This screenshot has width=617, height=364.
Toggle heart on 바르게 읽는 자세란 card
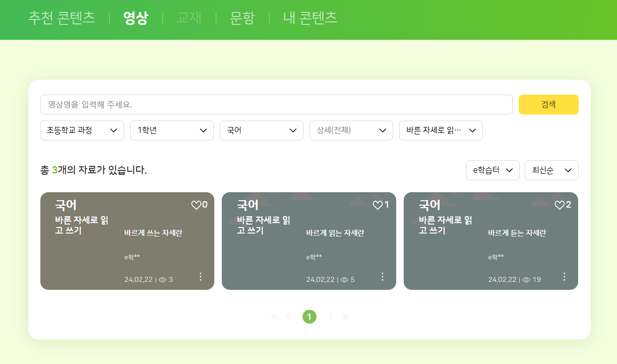click(x=378, y=205)
